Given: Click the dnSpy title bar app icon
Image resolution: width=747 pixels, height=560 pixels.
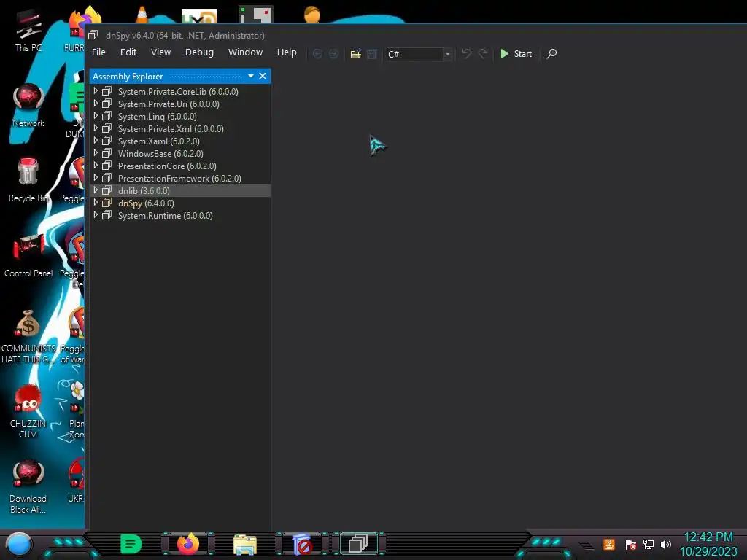Looking at the screenshot, I should (x=93, y=35).
